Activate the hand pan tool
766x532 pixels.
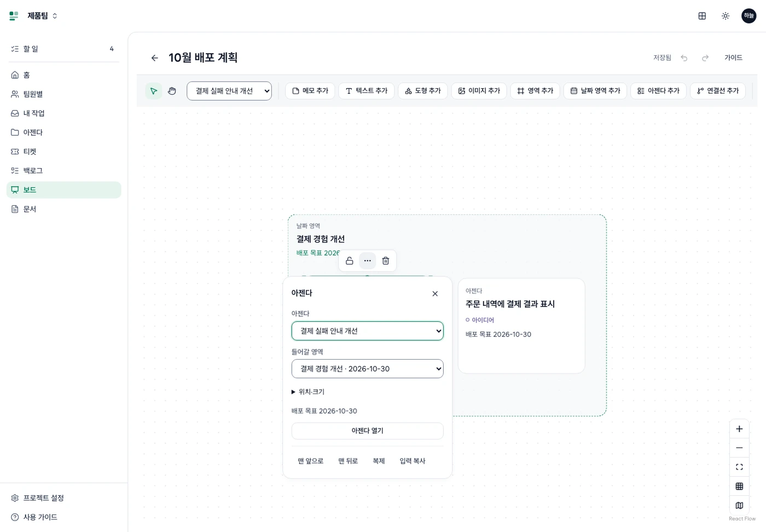[x=172, y=91]
